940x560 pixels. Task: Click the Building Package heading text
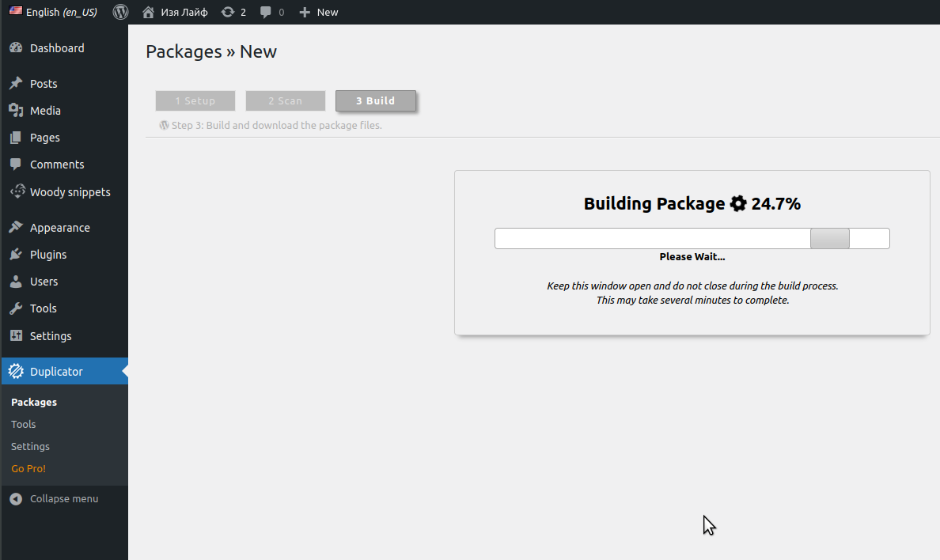click(654, 204)
